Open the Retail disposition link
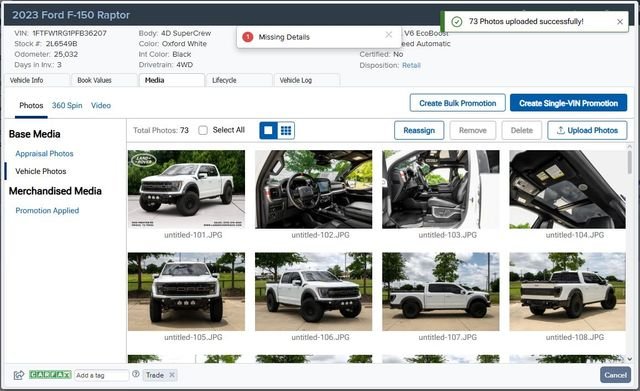Image resolution: width=640 pixels, height=391 pixels. (411, 65)
